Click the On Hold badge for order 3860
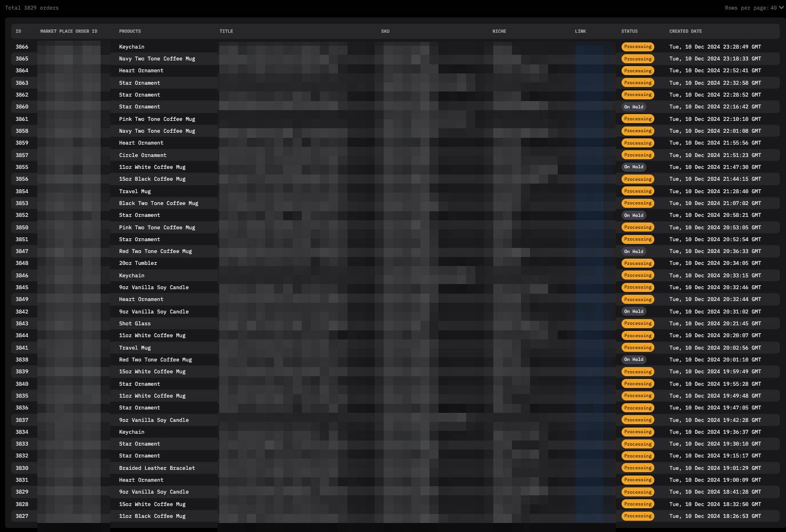This screenshot has height=532, width=786. click(x=633, y=107)
